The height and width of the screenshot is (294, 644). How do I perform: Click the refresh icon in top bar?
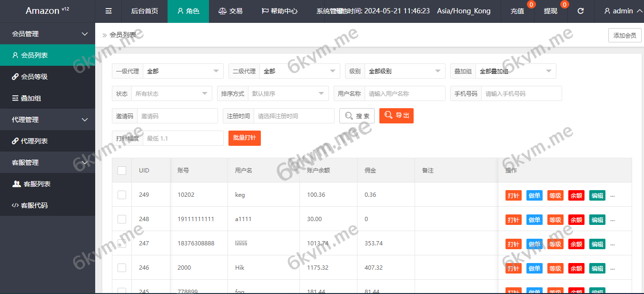[x=580, y=11]
